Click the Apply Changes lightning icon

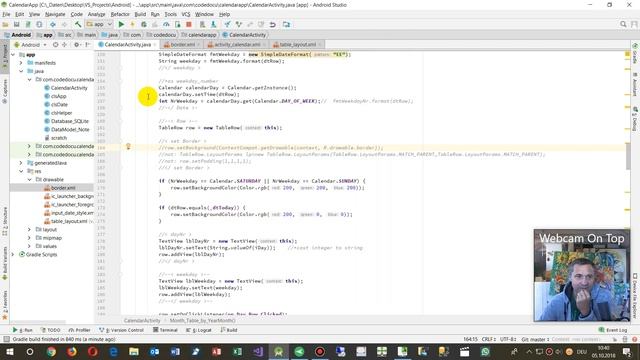coord(132,24)
